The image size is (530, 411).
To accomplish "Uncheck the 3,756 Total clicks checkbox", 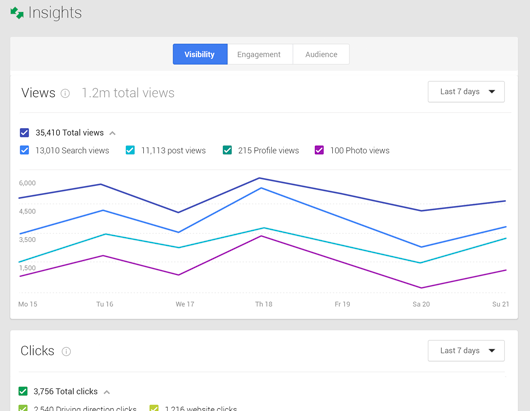I will coord(23,391).
